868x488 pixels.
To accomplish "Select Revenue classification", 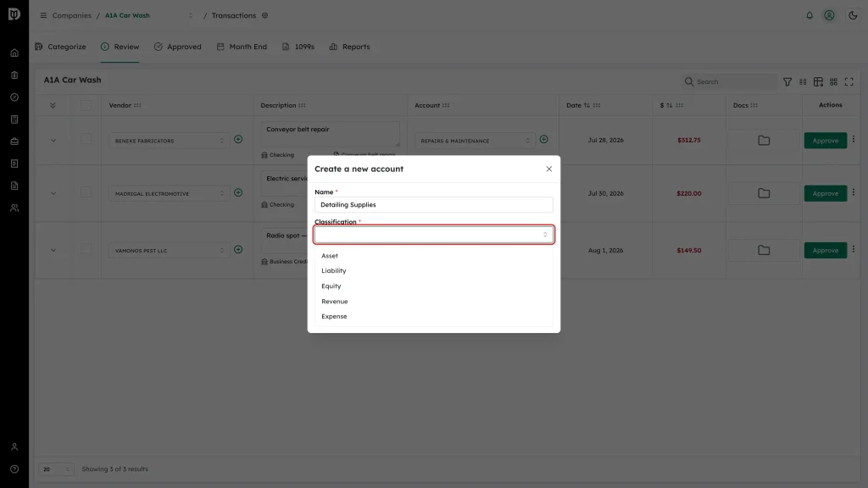I will 433,302.
